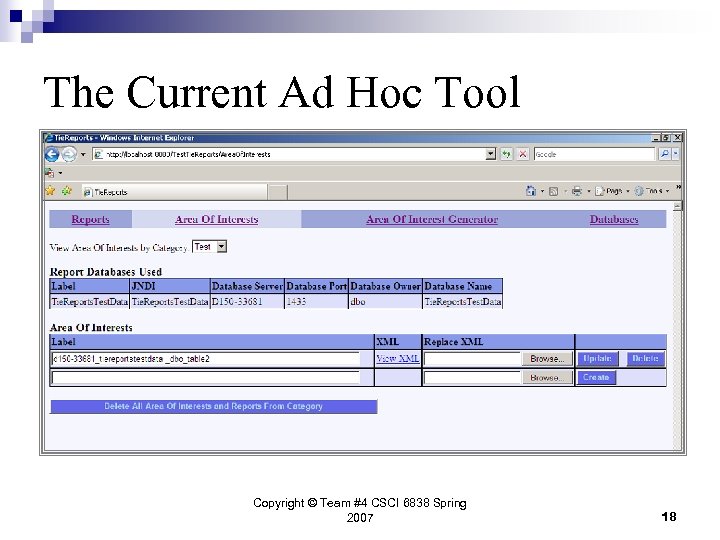720x540 pixels.
Task: Open the Print options dropdown arrow
Action: click(x=589, y=191)
